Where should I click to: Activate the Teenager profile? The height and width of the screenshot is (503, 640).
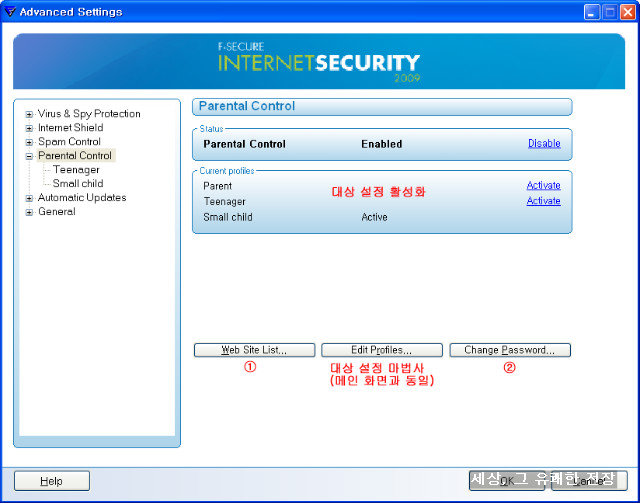pyautogui.click(x=543, y=201)
